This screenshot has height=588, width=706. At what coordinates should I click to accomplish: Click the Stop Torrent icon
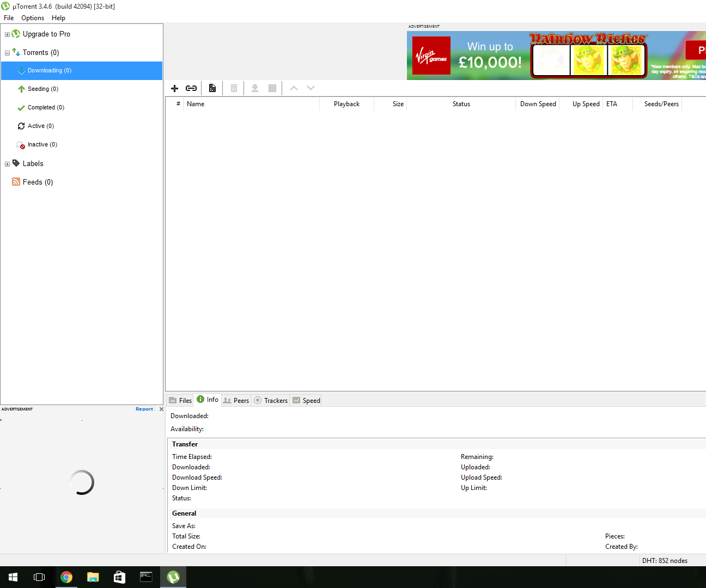[x=272, y=88]
